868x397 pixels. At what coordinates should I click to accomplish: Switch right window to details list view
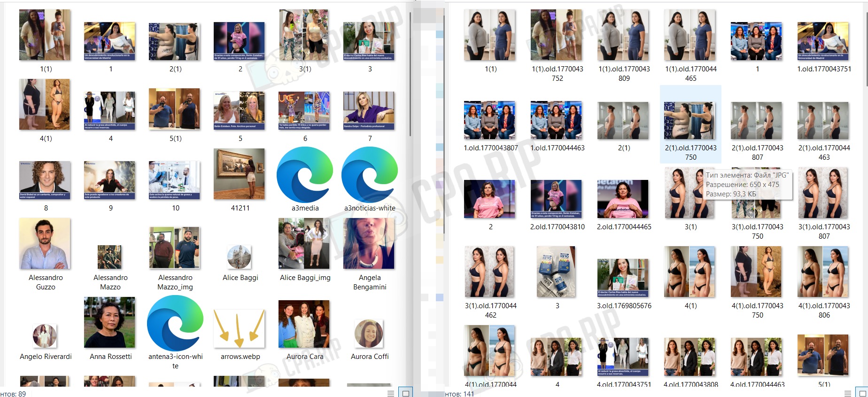coord(848,393)
